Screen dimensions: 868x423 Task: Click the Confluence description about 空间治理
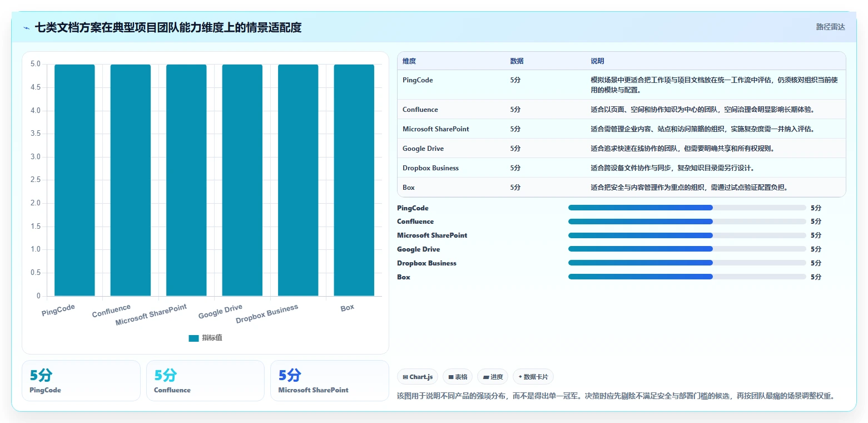(x=703, y=110)
